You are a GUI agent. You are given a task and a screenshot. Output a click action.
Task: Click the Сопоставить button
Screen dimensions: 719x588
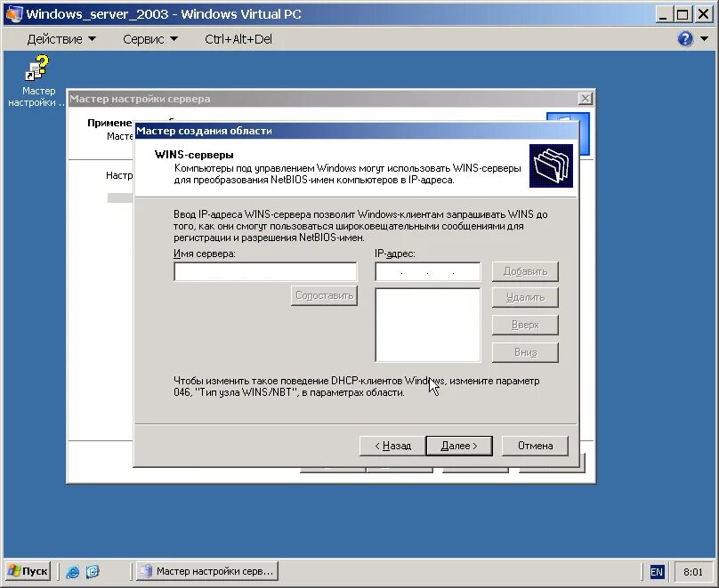coord(324,295)
